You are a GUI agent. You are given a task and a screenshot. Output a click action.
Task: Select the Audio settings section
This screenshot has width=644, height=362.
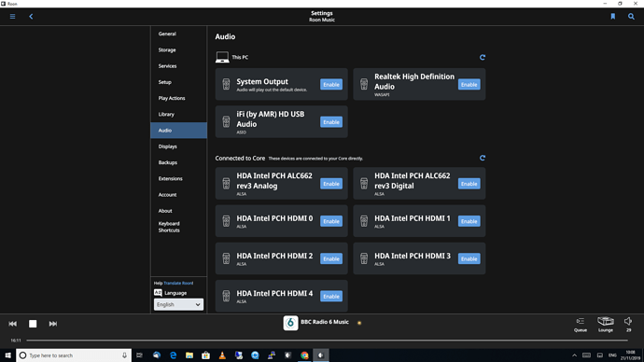click(178, 130)
